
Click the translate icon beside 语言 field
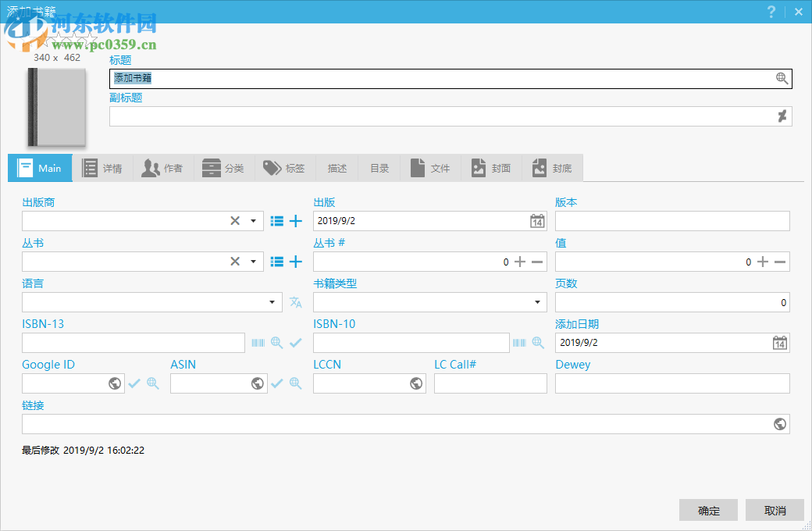[x=296, y=302]
